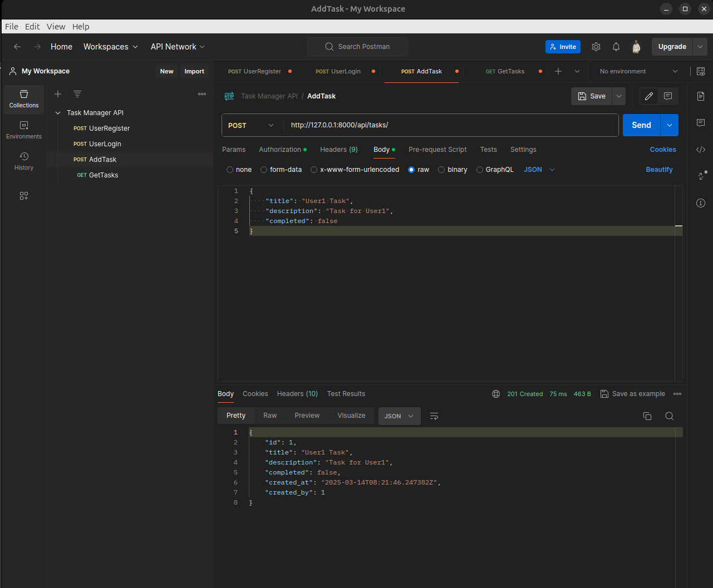Open the API Network dropdown
Screen dimensions: 713x588
(178, 47)
